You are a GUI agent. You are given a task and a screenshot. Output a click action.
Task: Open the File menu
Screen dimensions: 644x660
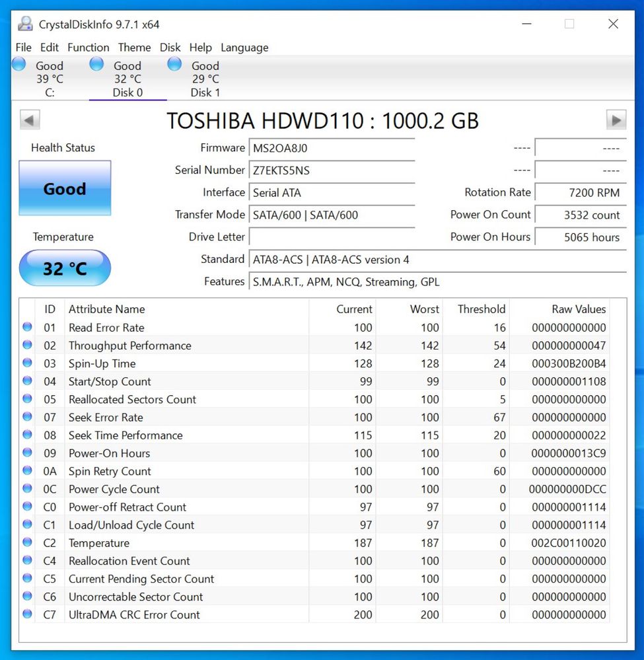click(x=24, y=48)
